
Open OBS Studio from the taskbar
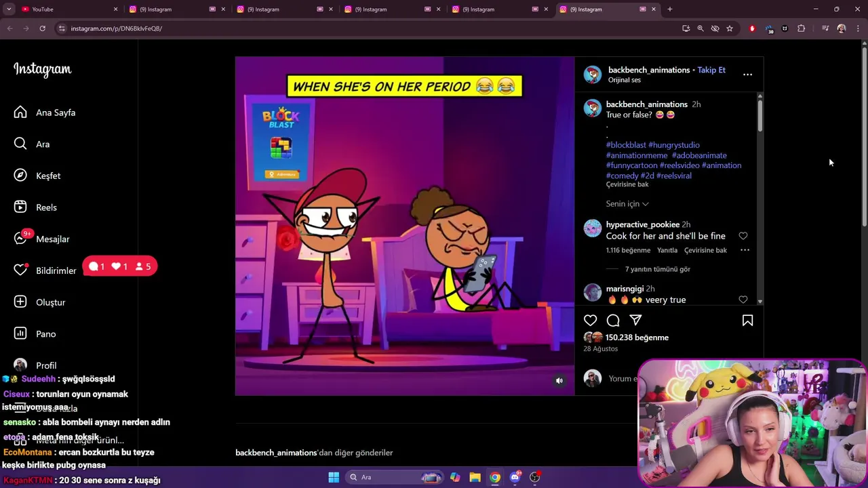(535, 477)
